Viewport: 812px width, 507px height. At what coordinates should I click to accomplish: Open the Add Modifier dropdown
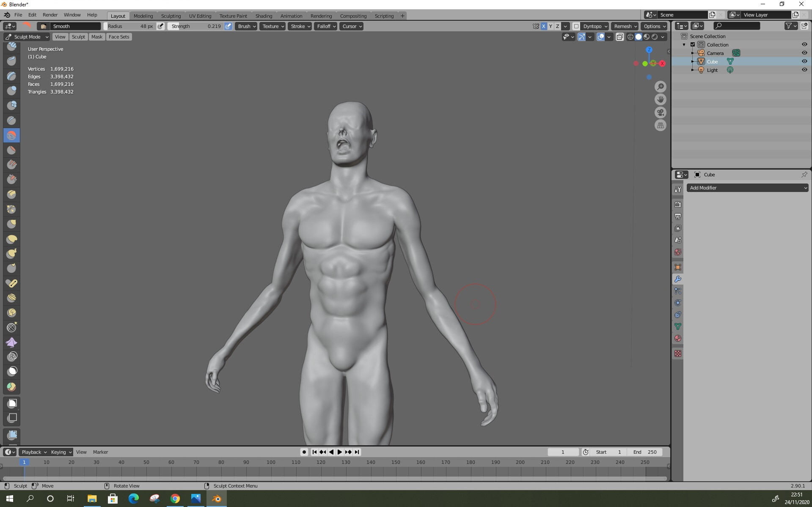747,188
